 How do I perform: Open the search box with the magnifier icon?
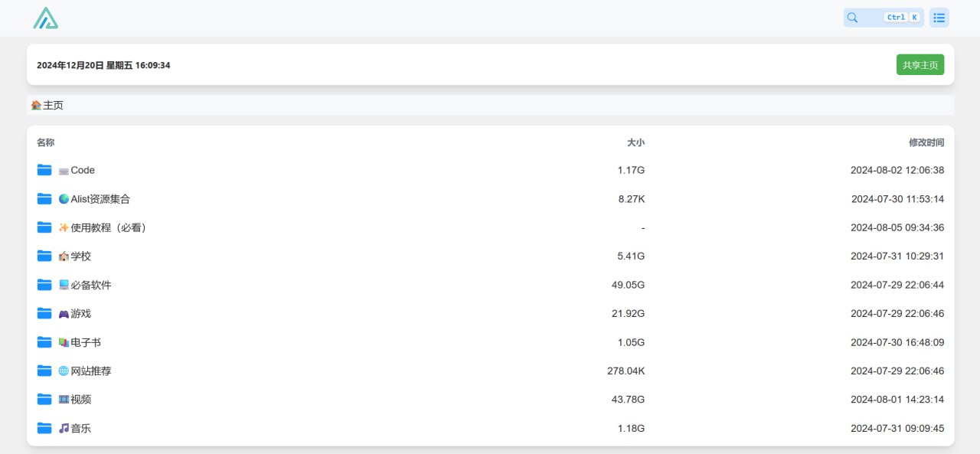click(884, 18)
